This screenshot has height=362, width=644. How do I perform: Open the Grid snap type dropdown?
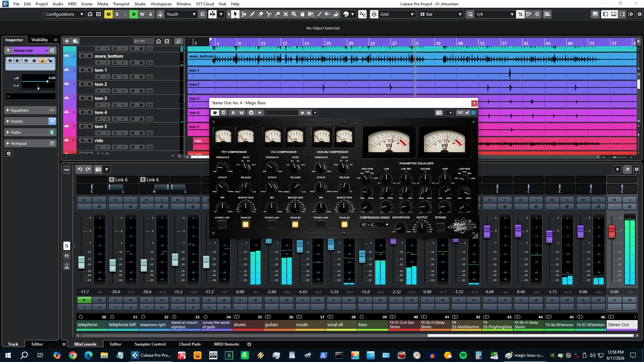pyautogui.click(x=397, y=14)
